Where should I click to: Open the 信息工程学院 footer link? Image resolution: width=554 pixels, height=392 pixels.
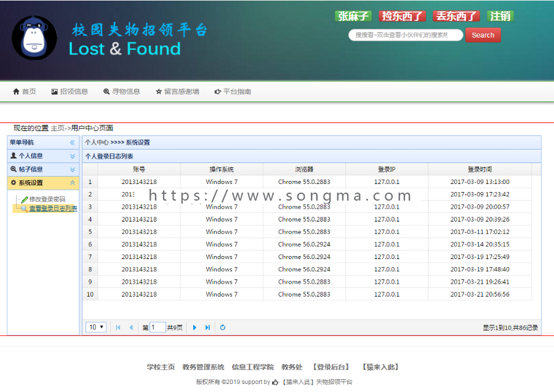[x=252, y=367]
